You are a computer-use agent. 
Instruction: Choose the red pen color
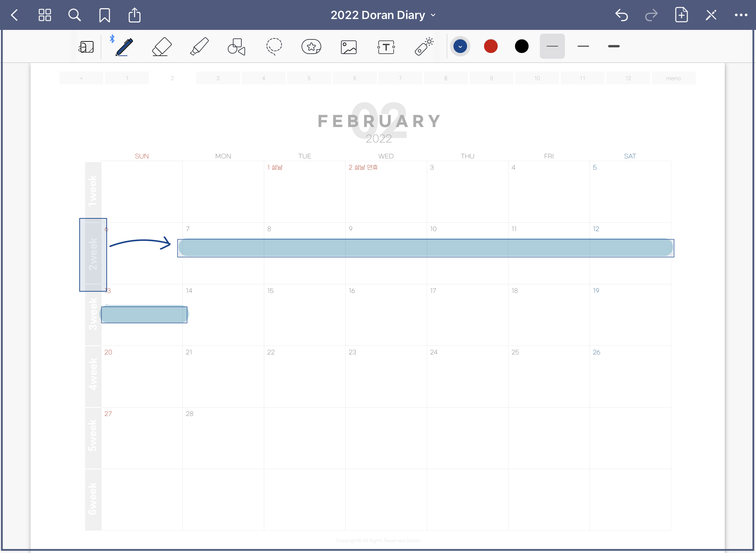point(491,46)
